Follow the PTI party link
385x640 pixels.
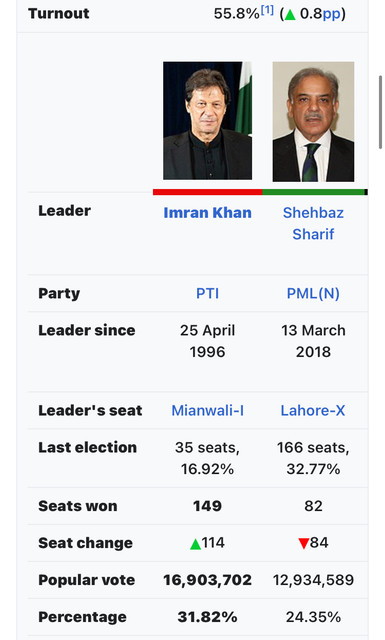point(207,293)
